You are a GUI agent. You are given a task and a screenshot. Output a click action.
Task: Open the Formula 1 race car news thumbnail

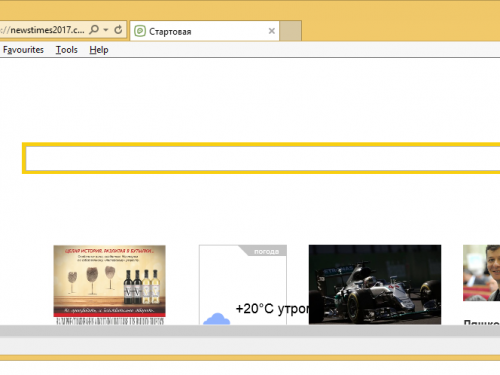(x=375, y=284)
